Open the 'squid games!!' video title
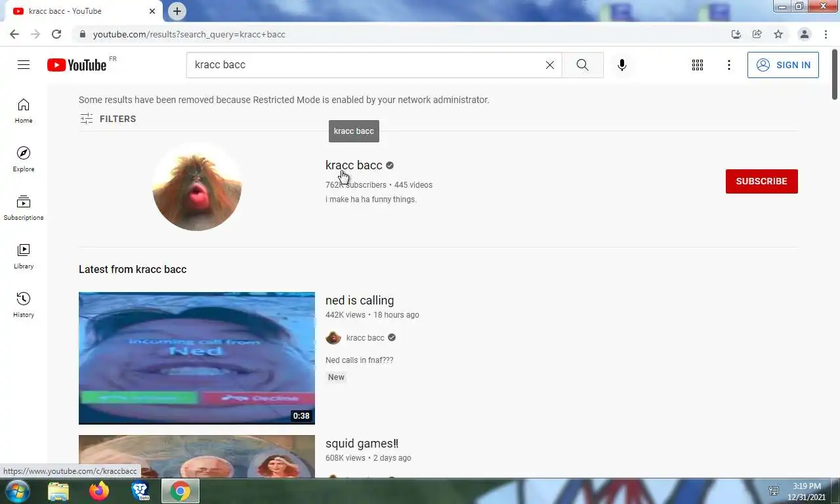 362,444
